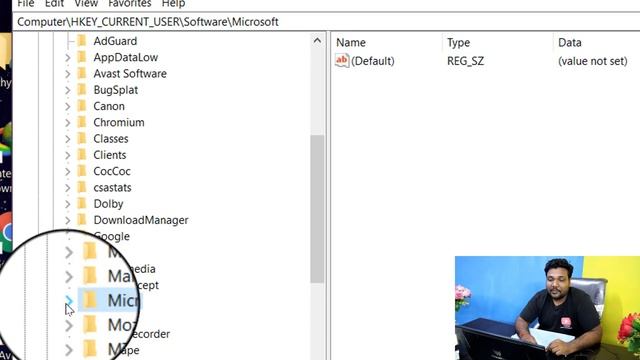Click the tree scrollbar up arrow
The image size is (640, 360).
tap(317, 41)
